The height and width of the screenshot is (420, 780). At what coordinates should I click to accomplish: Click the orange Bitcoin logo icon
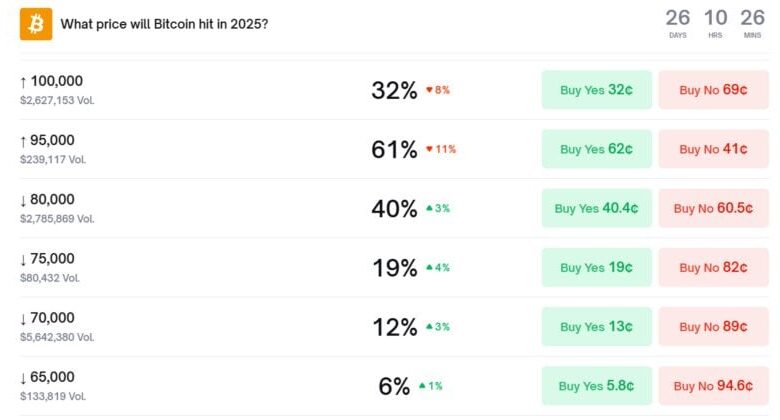pyautogui.click(x=36, y=23)
